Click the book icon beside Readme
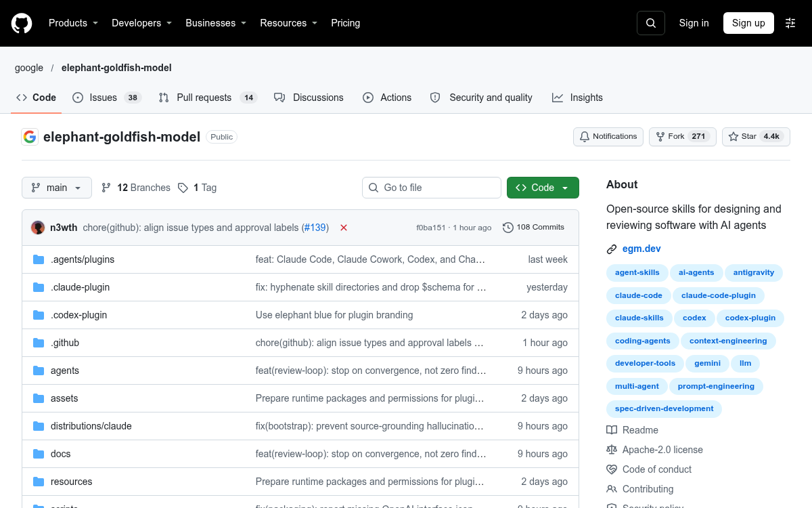The image size is (812, 508). point(612,430)
